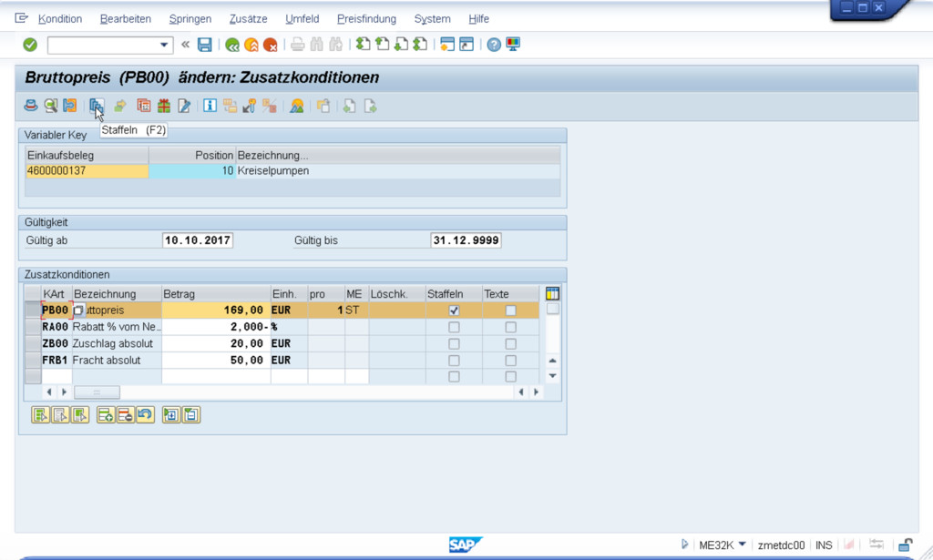The width and height of the screenshot is (933, 560).
Task: Click the orange bracket icon beside magnifier
Action: 69,107
